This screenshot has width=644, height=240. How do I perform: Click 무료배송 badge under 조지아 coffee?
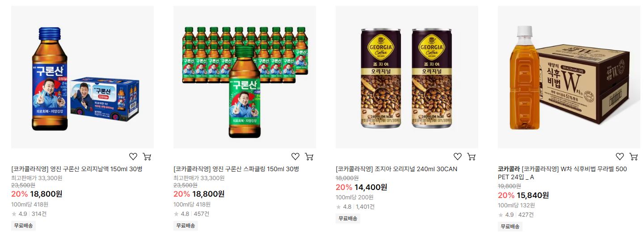tap(348, 219)
